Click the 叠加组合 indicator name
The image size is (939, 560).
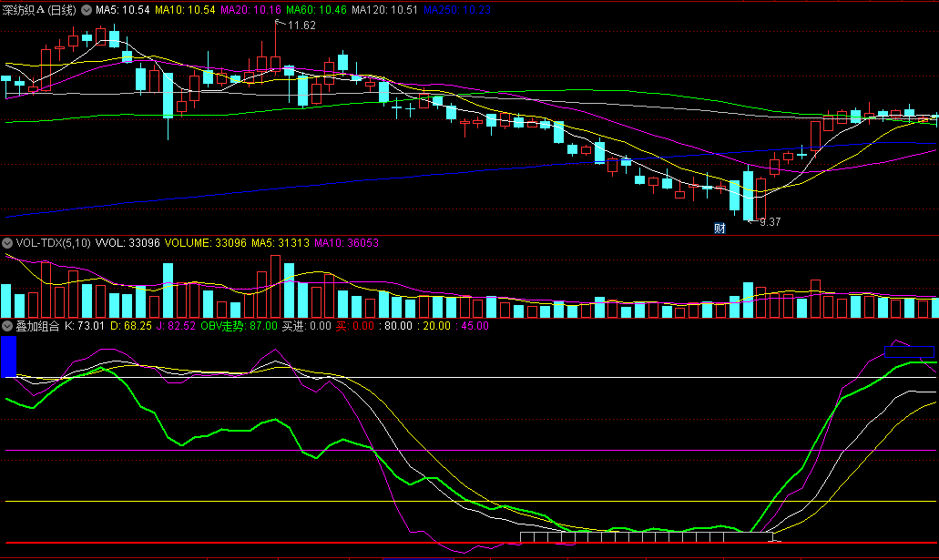(37, 326)
